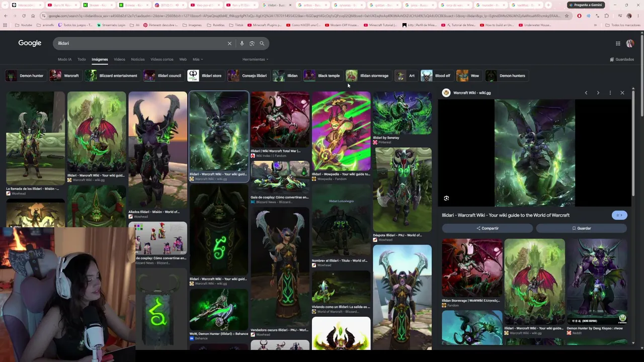Open the Ruletitas bookmarks folder
The height and width of the screenshot is (362, 644).
click(216, 25)
